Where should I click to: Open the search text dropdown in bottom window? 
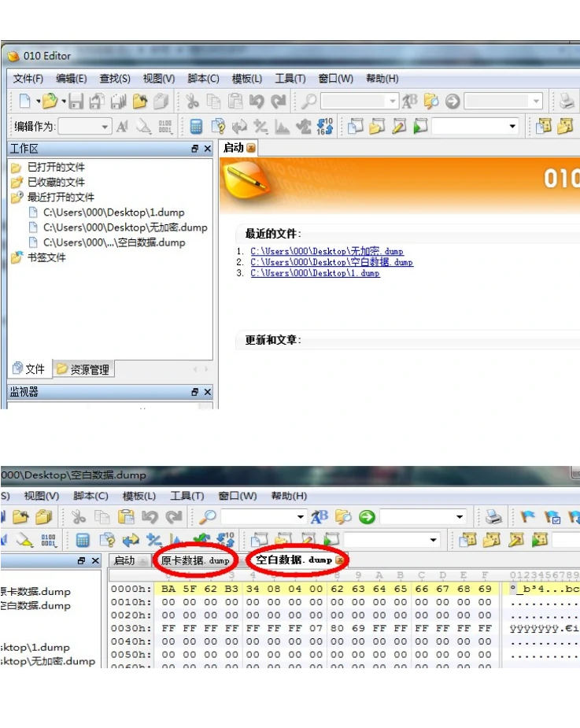click(x=301, y=517)
